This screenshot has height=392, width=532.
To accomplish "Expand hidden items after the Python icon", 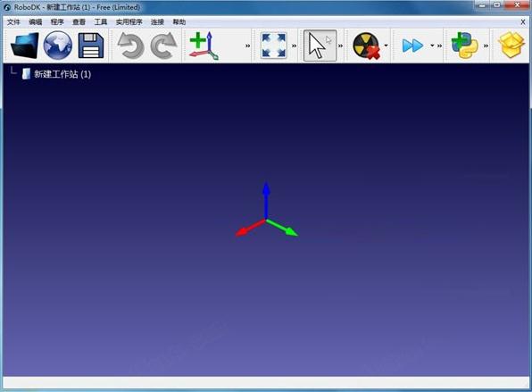I will (x=486, y=46).
